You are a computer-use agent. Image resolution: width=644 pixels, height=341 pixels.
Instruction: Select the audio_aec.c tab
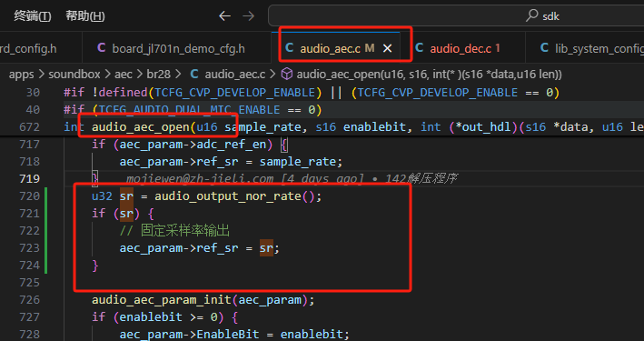[x=331, y=48]
